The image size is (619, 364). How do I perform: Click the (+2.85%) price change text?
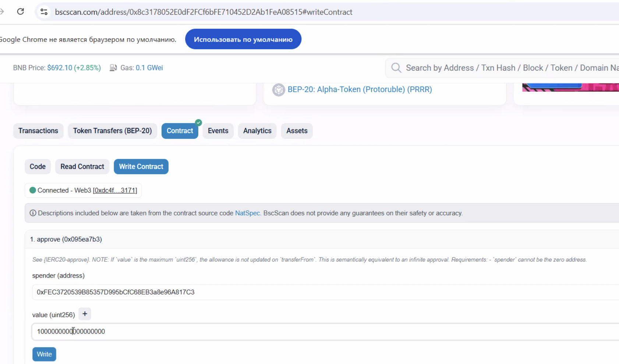[x=87, y=68]
